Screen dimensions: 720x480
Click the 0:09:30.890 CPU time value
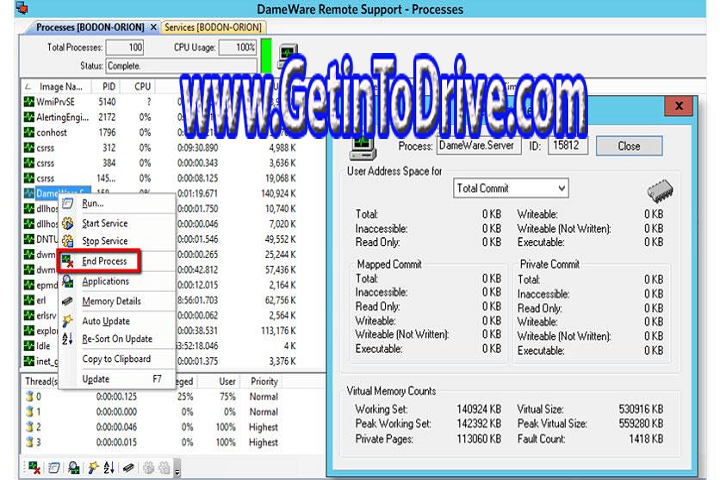point(198,147)
